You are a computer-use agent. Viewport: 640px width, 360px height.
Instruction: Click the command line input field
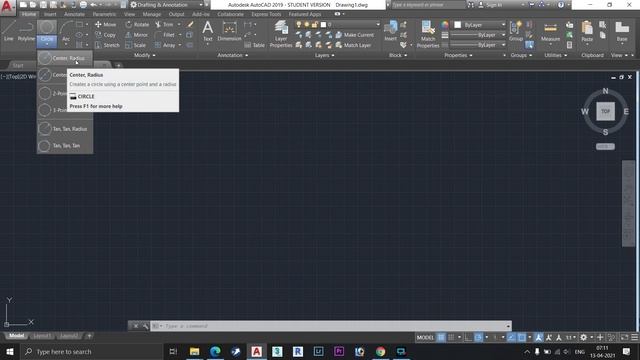pyautogui.click(x=331, y=326)
